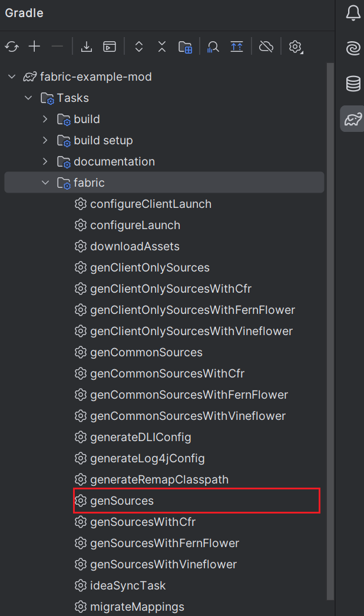Image resolution: width=364 pixels, height=616 pixels.
Task: Select the generateLog4jConfig task
Action: click(147, 458)
